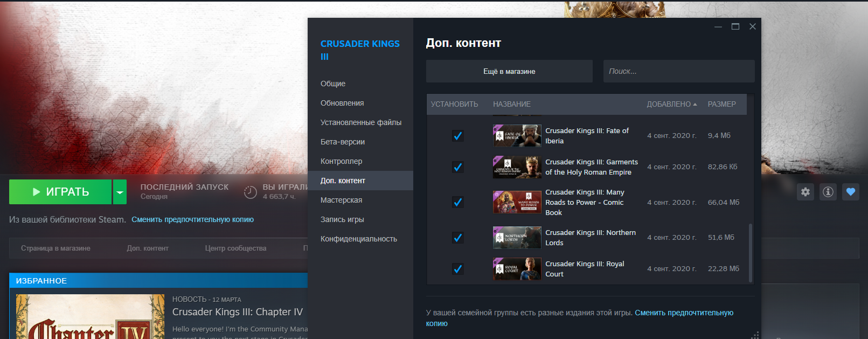
Task: Focus the DLC search field
Action: 679,71
